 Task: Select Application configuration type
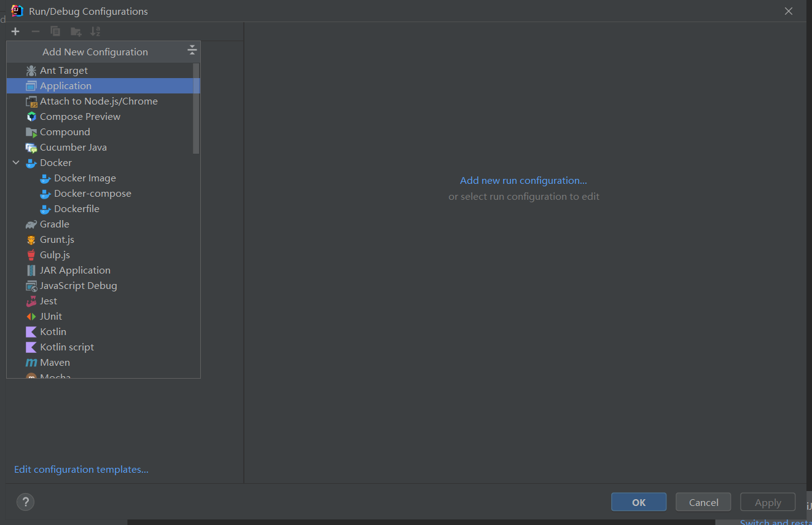[103, 86]
